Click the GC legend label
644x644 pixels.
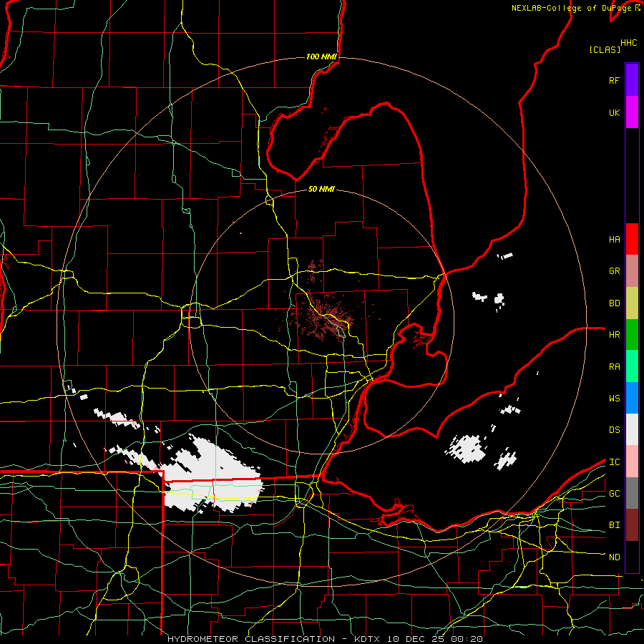[x=614, y=494]
